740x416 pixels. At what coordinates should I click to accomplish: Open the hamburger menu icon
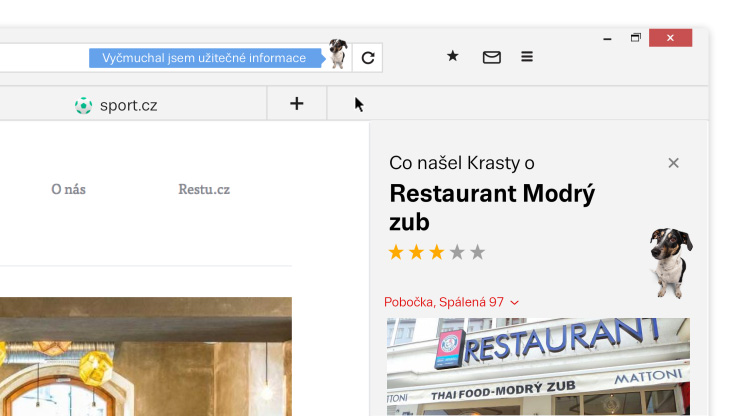pos(527,57)
